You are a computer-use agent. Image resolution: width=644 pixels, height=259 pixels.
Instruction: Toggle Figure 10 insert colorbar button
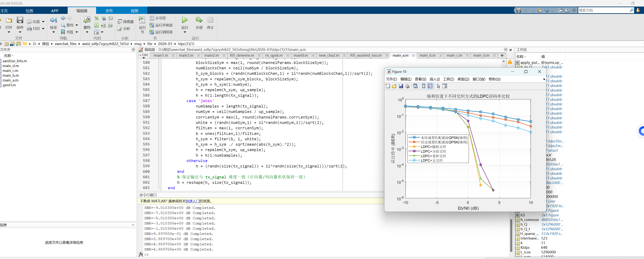coord(424,86)
